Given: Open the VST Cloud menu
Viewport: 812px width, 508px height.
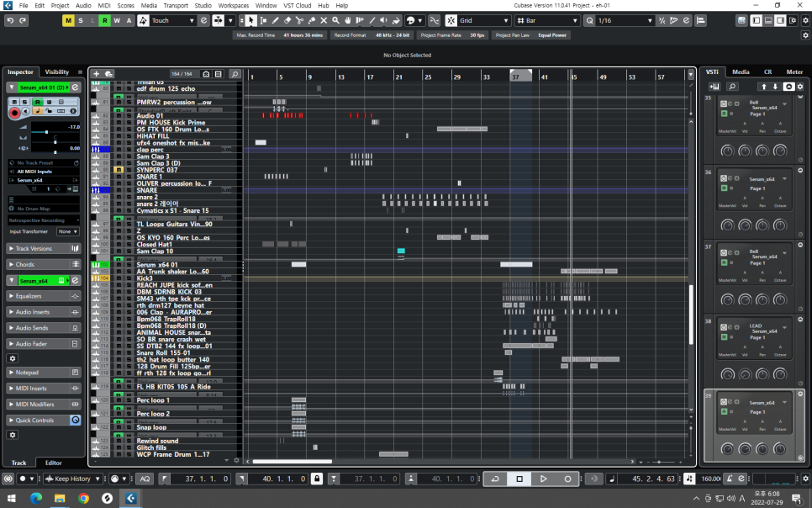Looking at the screenshot, I should (298, 6).
